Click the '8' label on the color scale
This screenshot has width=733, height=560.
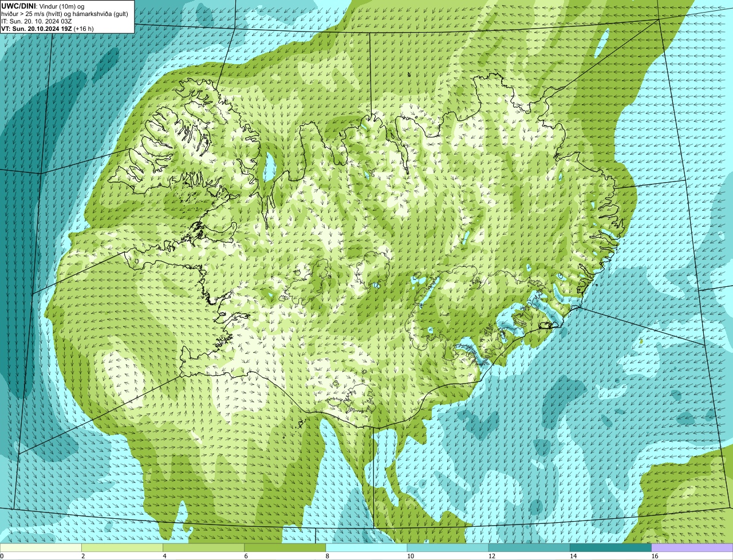pyautogui.click(x=328, y=556)
